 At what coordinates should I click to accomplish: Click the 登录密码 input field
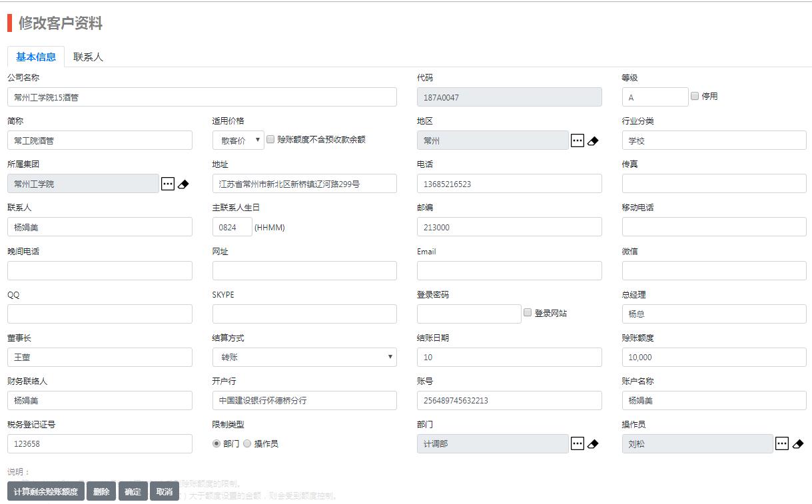[x=469, y=314]
